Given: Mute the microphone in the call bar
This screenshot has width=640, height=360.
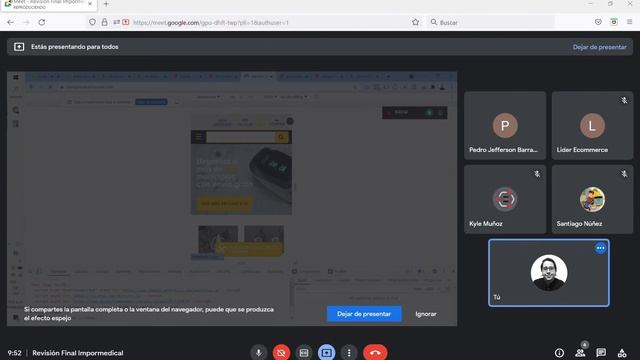Looking at the screenshot, I should [259, 352].
